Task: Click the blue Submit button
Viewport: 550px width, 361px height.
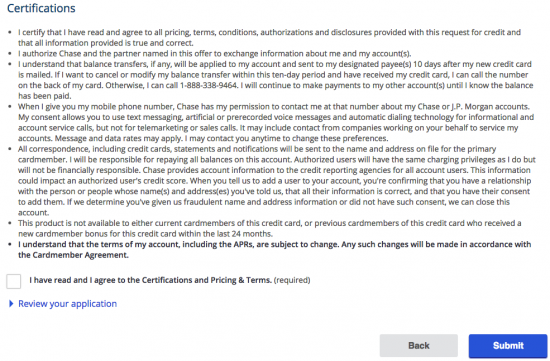Action: point(508,346)
